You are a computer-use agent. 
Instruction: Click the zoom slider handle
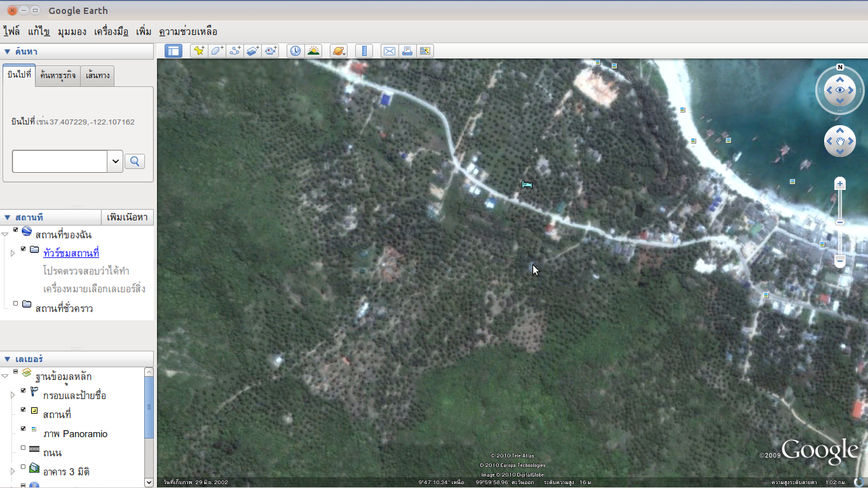[x=840, y=222]
